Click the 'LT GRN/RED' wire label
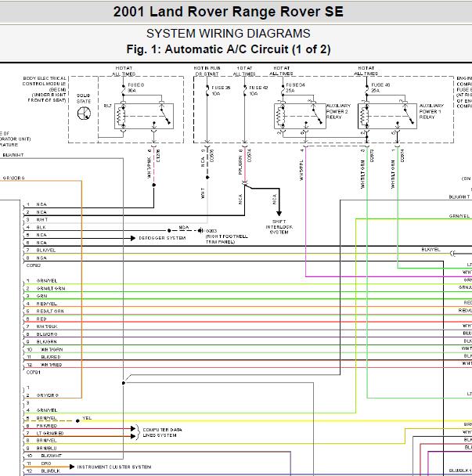472x476 pixels. tap(50, 433)
